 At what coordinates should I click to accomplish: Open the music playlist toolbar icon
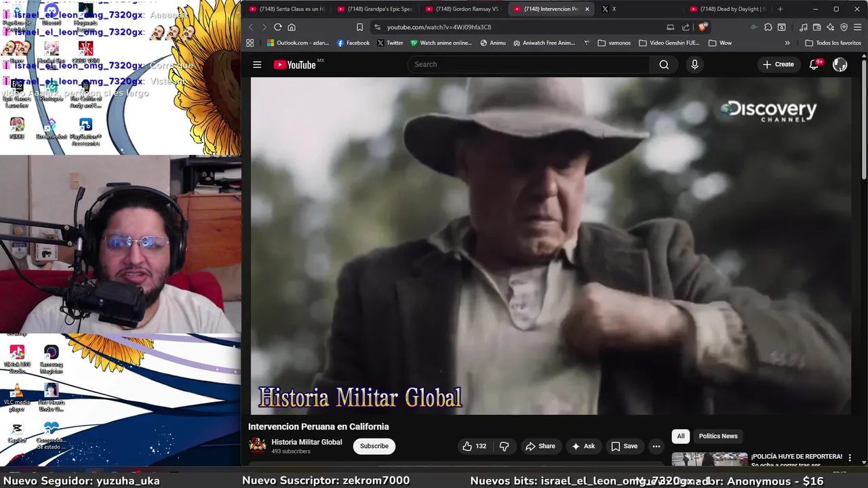[x=804, y=27]
